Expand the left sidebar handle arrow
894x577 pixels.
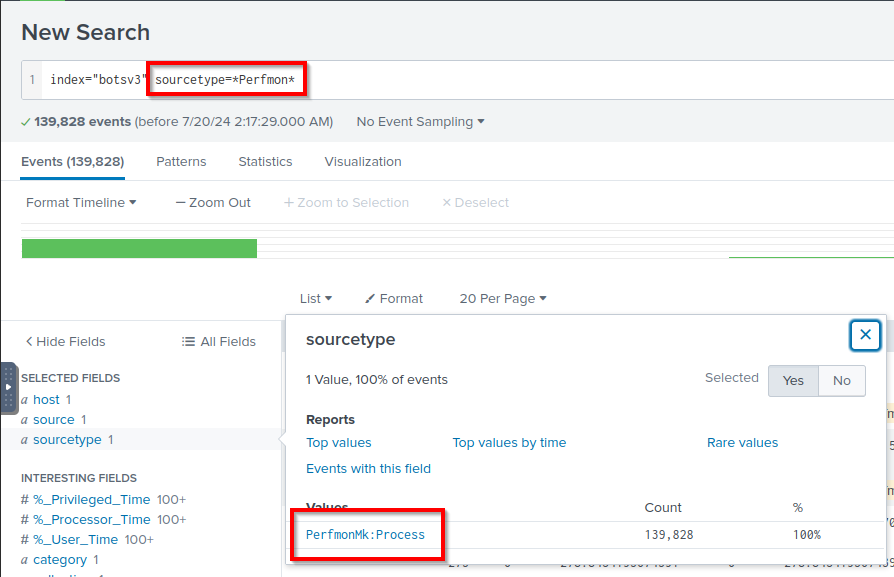click(9, 387)
